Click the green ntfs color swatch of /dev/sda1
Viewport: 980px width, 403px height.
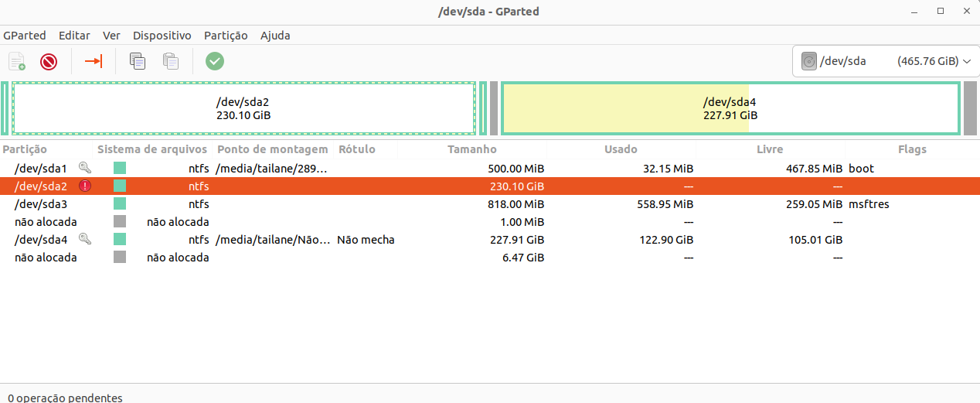pos(120,168)
